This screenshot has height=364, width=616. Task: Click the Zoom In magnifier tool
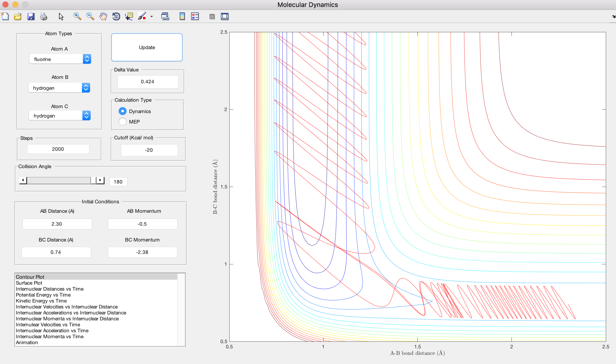(x=77, y=17)
